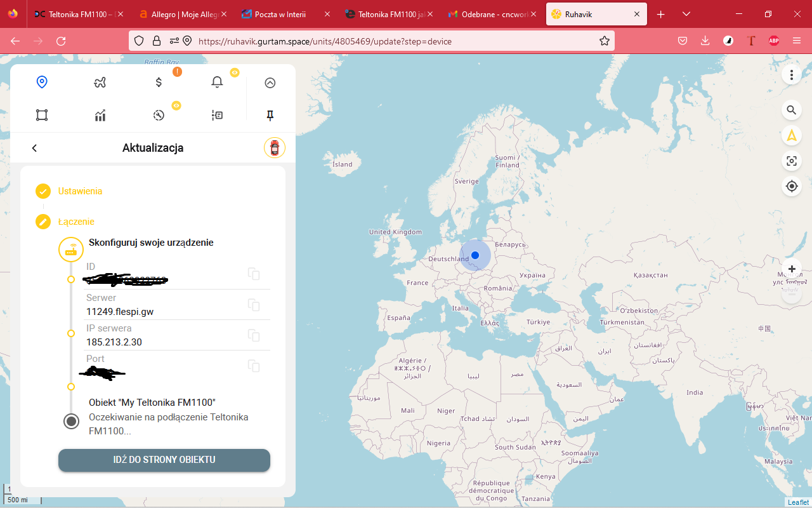Viewport: 812px width, 508px height.
Task: Open the Leaflet attribution link
Action: tap(798, 502)
